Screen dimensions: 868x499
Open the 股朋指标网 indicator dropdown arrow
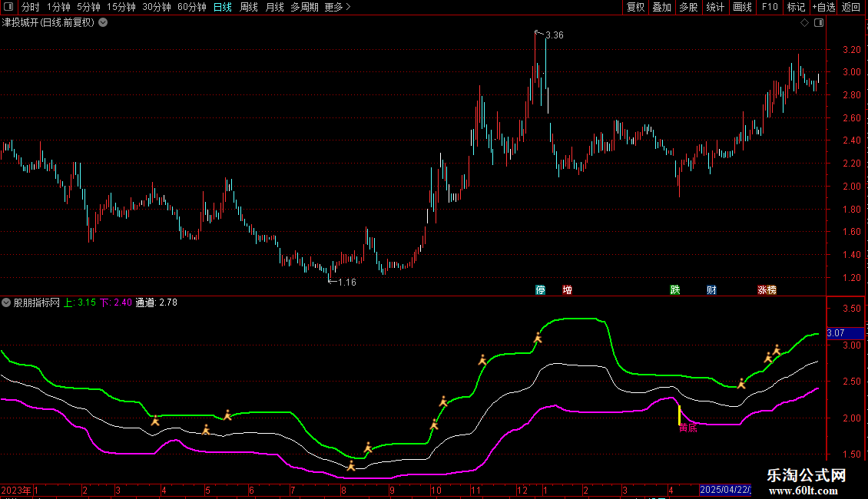(x=6, y=302)
